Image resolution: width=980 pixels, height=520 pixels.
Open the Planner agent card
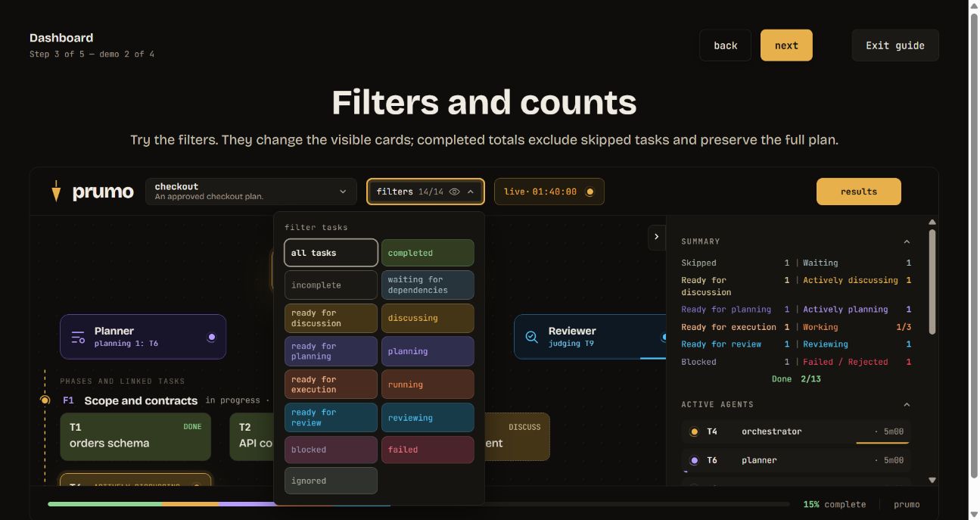143,337
